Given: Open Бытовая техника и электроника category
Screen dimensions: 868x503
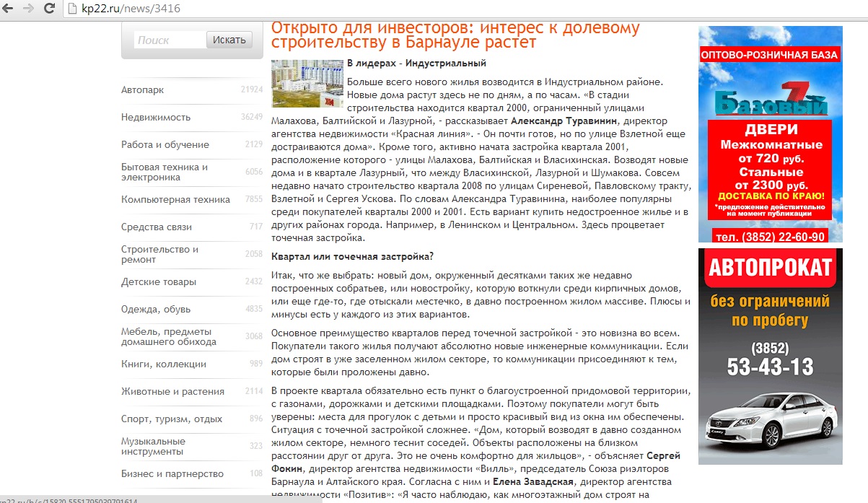Looking at the screenshot, I should click(x=165, y=172).
